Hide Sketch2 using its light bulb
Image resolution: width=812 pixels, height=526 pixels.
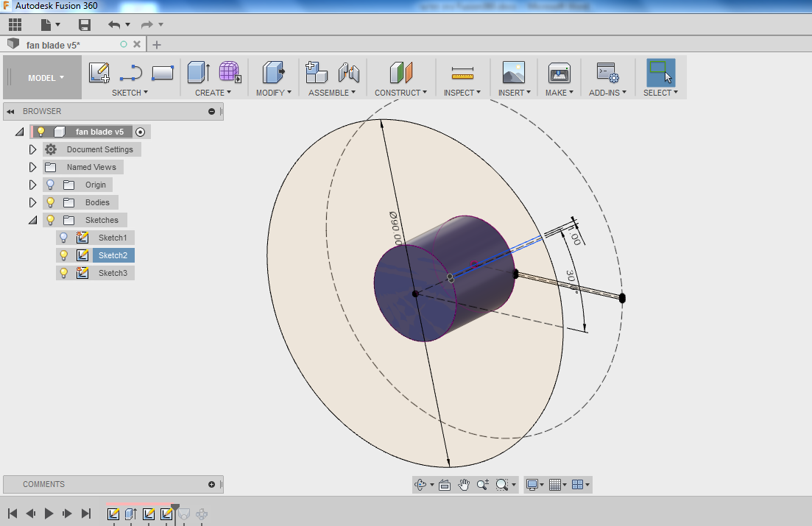(64, 255)
